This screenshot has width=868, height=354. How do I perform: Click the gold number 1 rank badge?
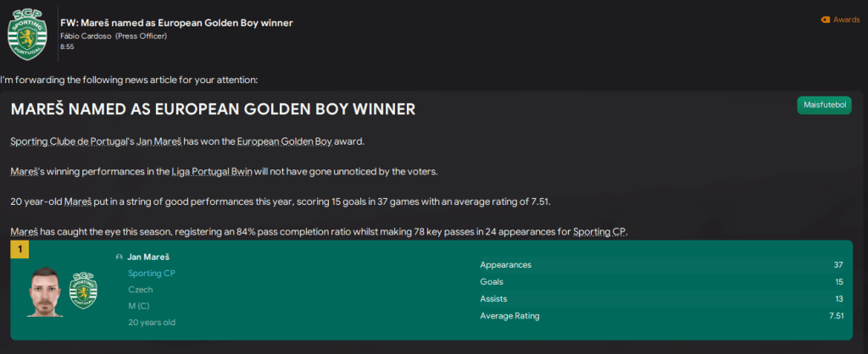pos(18,250)
